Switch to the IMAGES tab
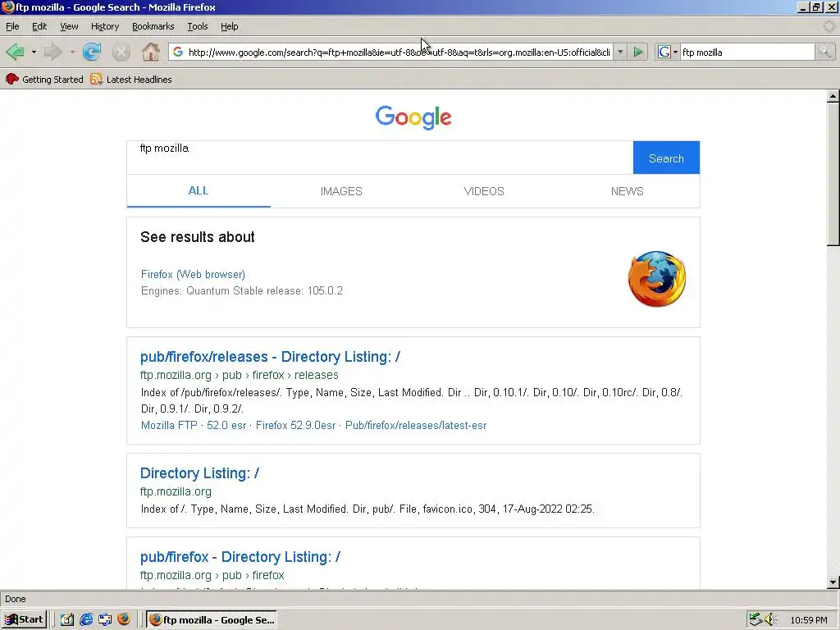 coord(341,191)
